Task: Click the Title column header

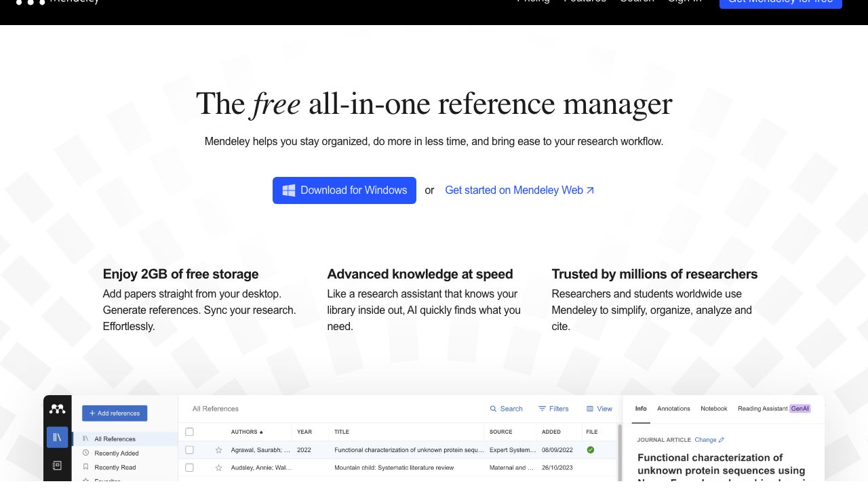Action: [341, 432]
